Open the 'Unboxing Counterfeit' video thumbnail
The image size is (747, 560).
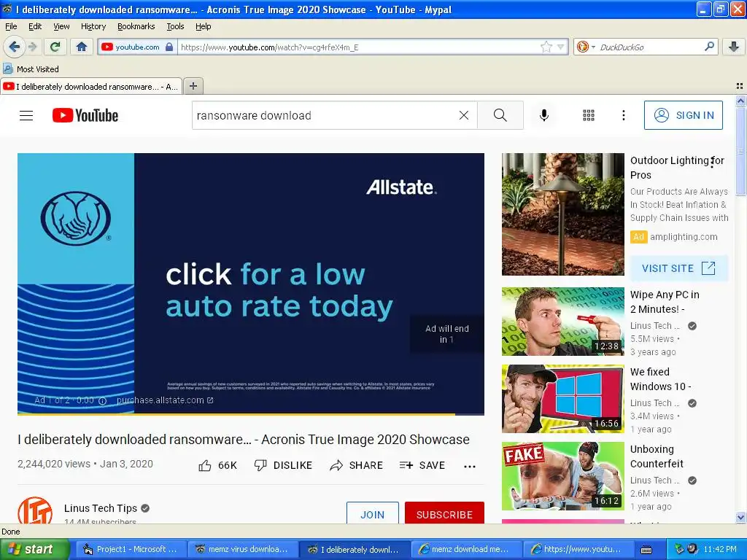(x=562, y=475)
